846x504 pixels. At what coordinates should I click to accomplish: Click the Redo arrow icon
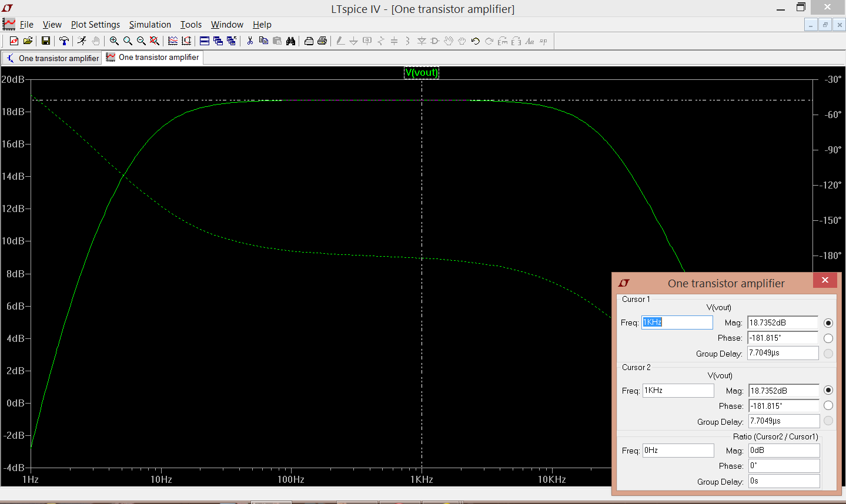click(x=489, y=41)
